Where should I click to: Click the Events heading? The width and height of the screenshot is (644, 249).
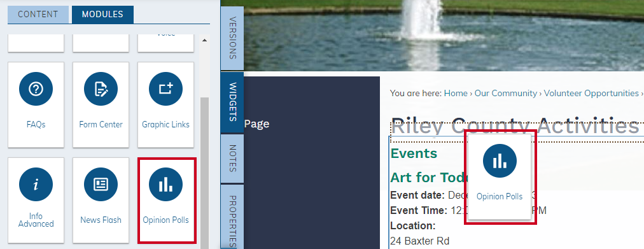pos(414,153)
